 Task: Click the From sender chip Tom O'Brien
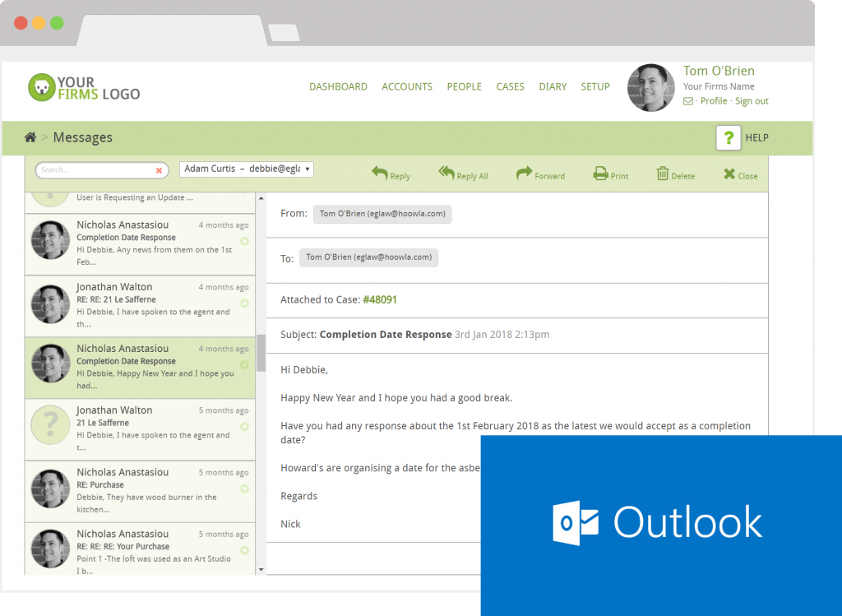click(x=382, y=214)
